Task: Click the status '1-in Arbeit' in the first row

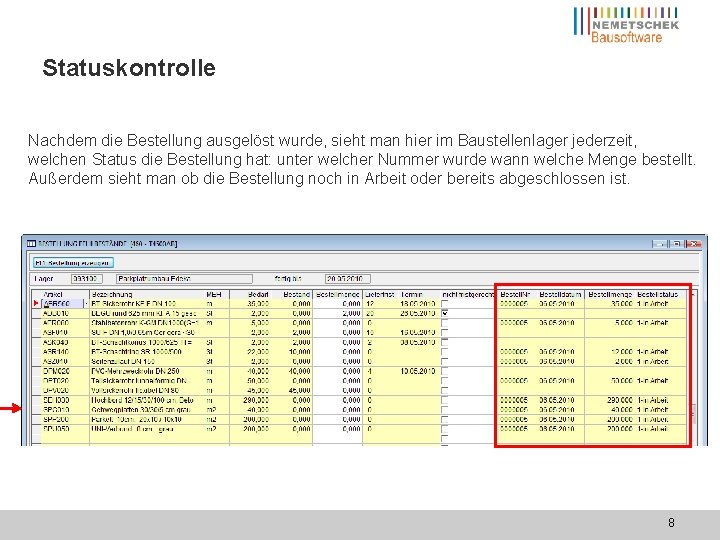Action: point(652,304)
